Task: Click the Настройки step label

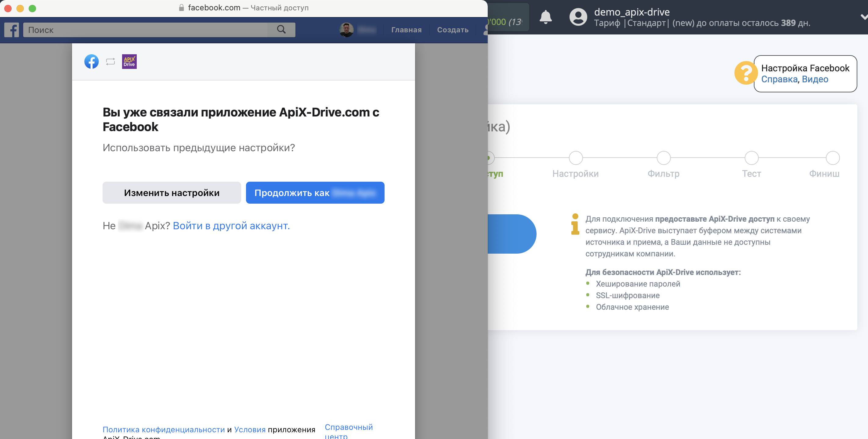Action: (x=576, y=174)
